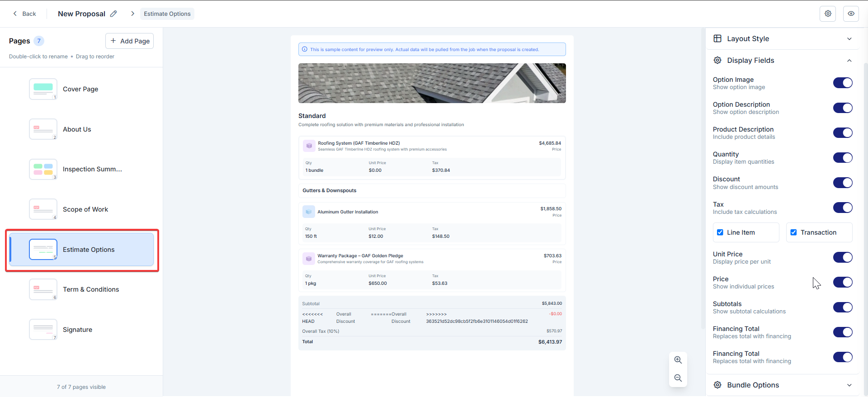Click the Standard option heading
Viewport: 868px width, 397px height.
[x=312, y=116]
